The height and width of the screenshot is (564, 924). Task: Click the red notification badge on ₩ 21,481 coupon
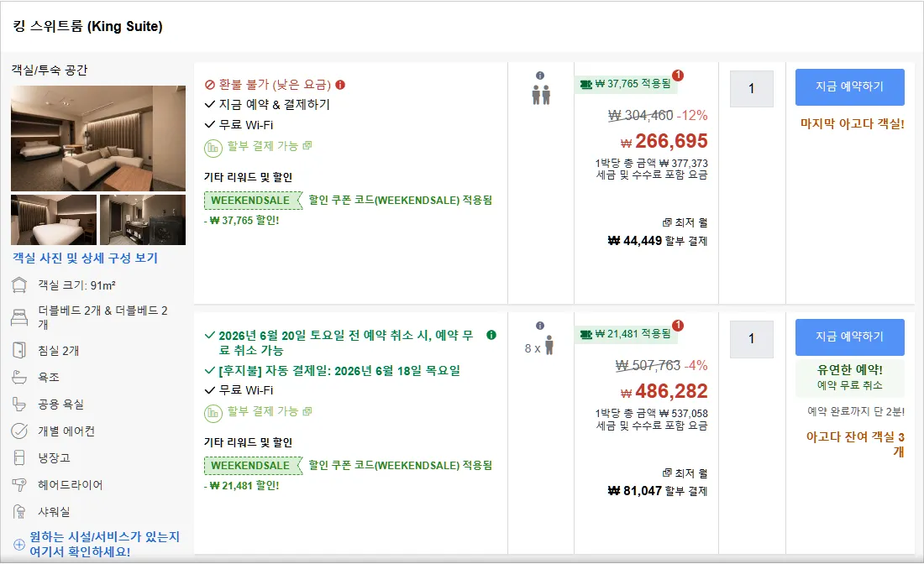pyautogui.click(x=678, y=326)
